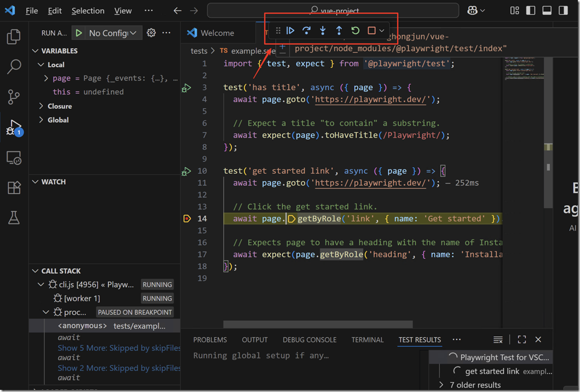Expand the Closure variables scope

42,106
